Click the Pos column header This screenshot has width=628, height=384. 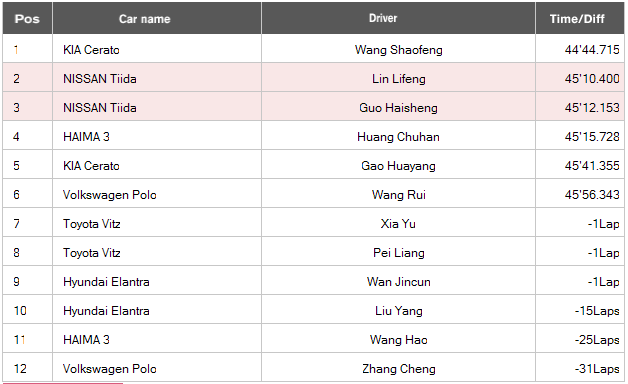pyautogui.click(x=27, y=18)
